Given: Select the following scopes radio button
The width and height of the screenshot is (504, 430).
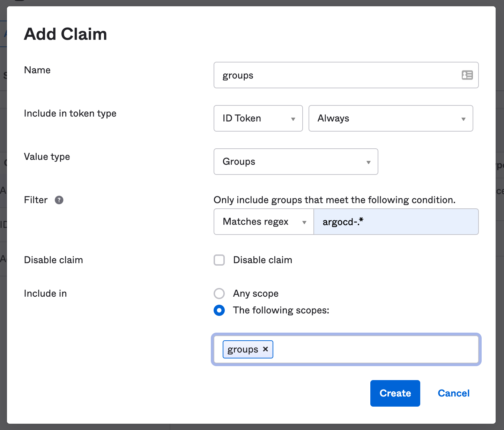Looking at the screenshot, I should (x=219, y=310).
